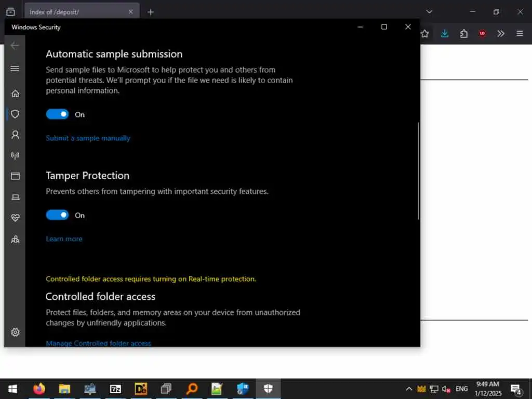Viewport: 532px width, 399px height.
Task: Go back with the Windows Security back arrow
Action: pyautogui.click(x=15, y=46)
